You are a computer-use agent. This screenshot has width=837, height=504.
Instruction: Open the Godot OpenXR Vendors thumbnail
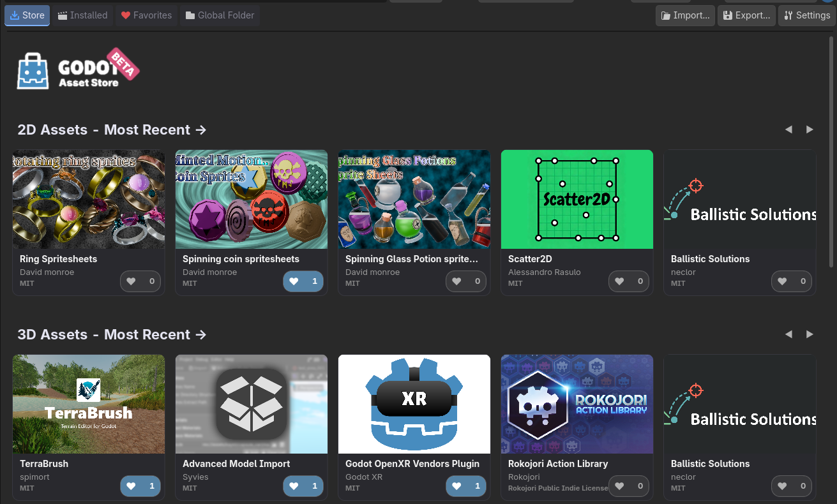414,404
